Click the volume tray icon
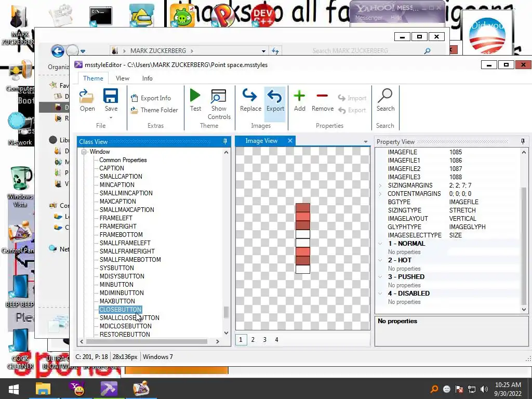The width and height of the screenshot is (532, 399). click(485, 389)
